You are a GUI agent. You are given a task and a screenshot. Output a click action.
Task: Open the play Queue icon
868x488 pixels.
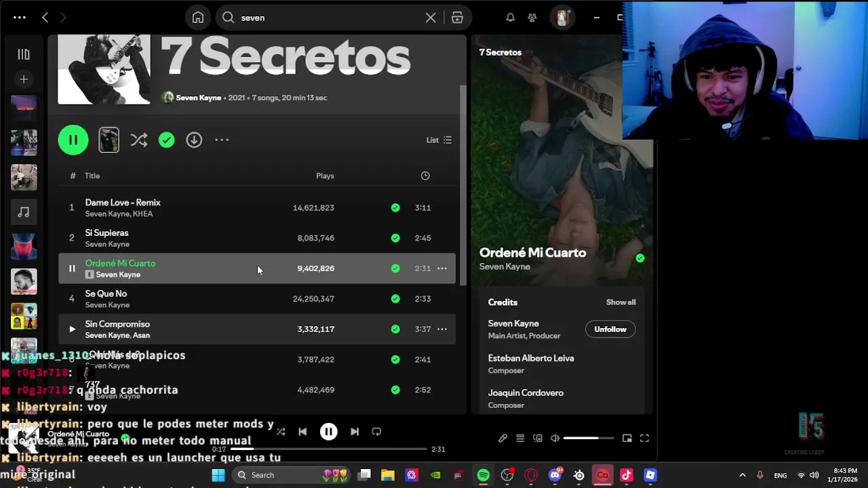[520, 439]
